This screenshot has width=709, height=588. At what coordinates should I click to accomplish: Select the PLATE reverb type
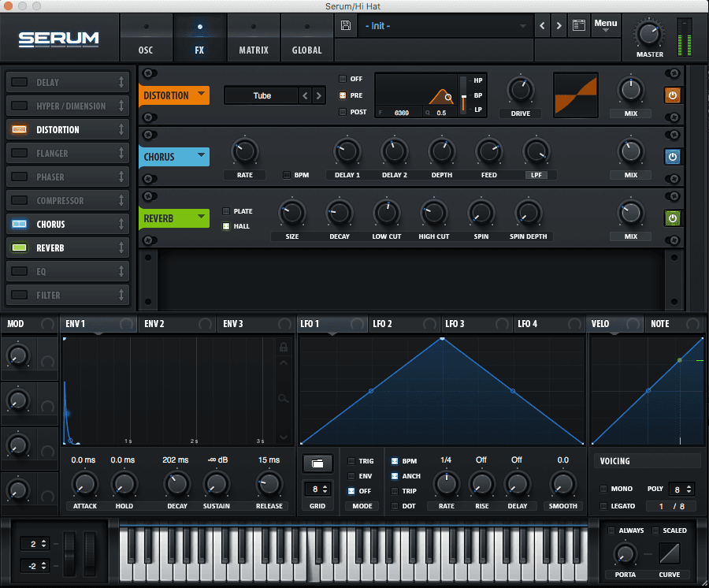[226, 211]
